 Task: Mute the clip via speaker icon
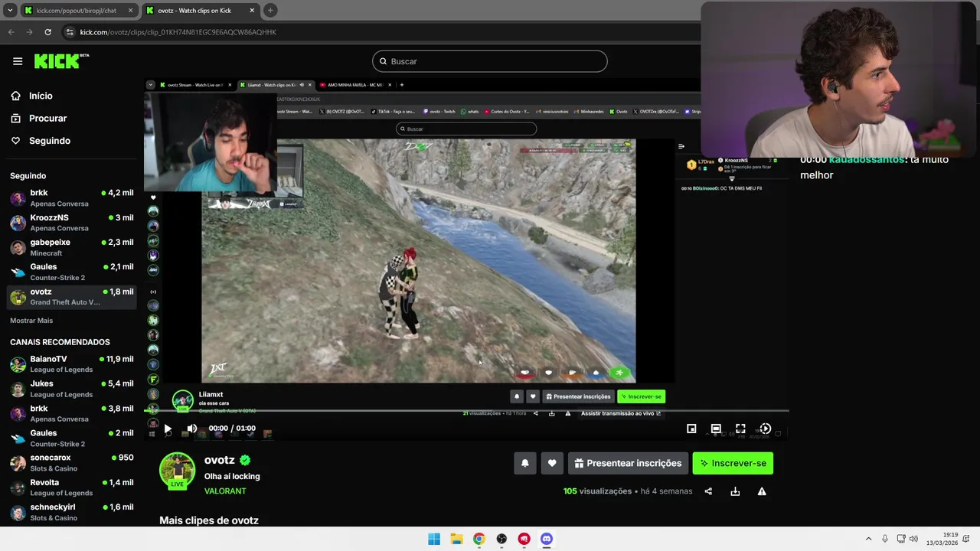pos(192,429)
